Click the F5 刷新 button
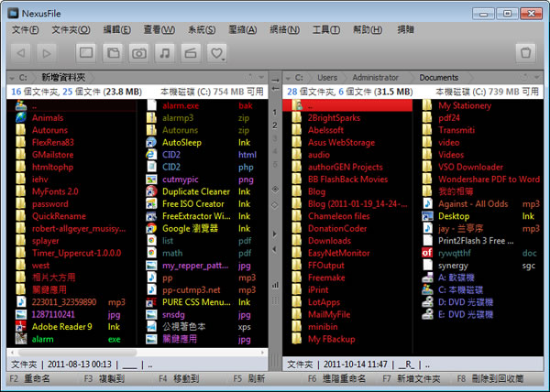 click(x=247, y=378)
